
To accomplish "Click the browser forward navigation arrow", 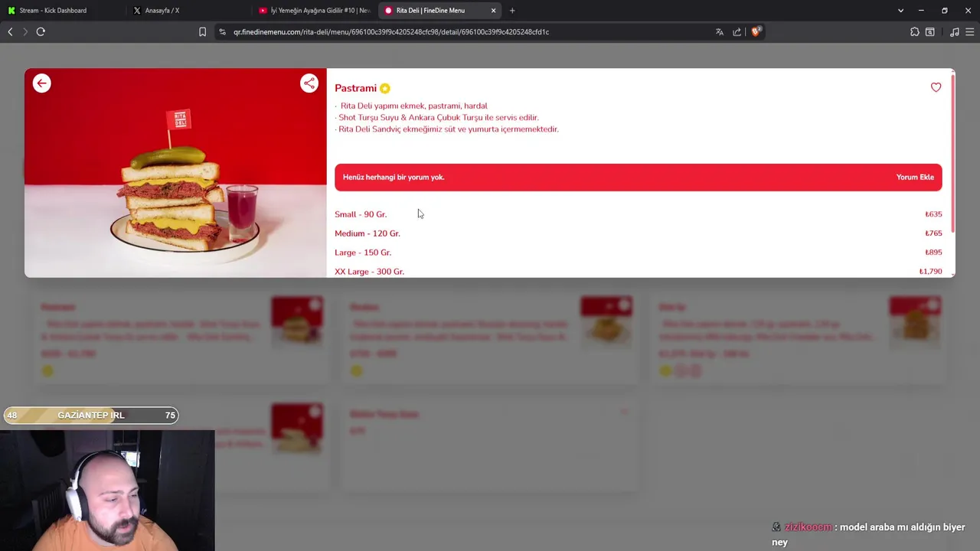I will 24,31.
